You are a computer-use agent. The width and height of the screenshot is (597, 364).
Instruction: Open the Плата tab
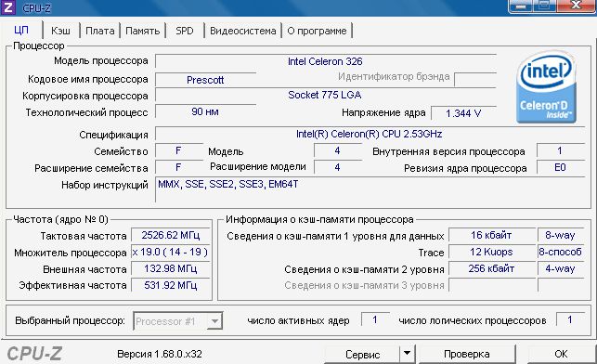click(x=99, y=31)
